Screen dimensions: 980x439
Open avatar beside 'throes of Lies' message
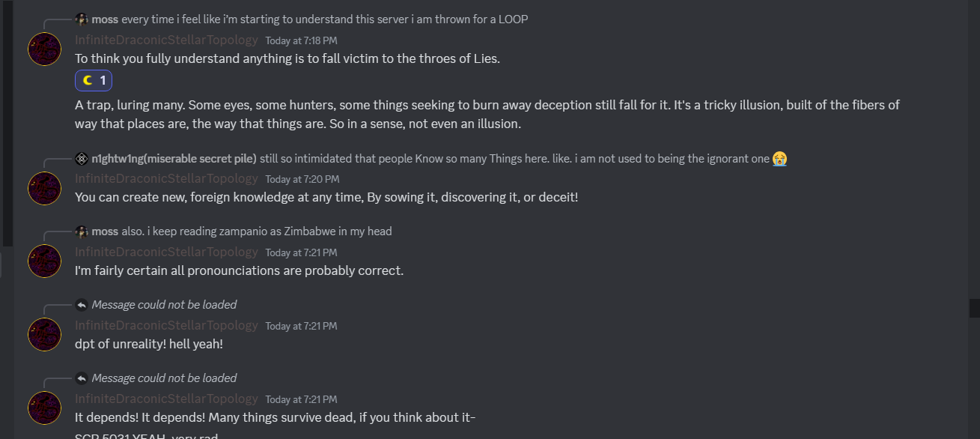44,49
